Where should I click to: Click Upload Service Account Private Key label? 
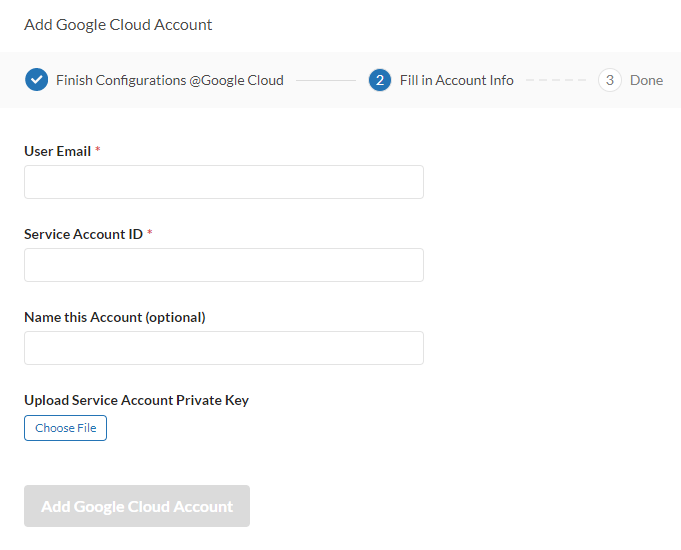click(x=136, y=400)
